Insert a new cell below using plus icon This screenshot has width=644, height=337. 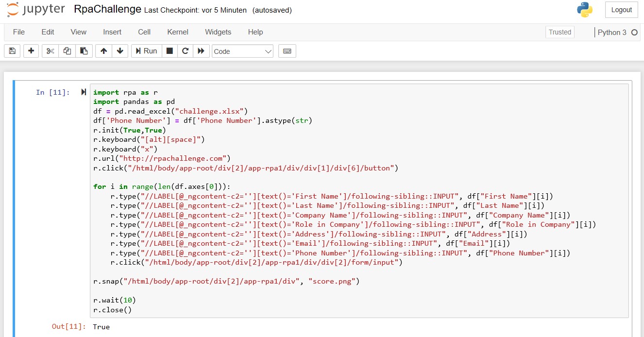[x=31, y=51]
